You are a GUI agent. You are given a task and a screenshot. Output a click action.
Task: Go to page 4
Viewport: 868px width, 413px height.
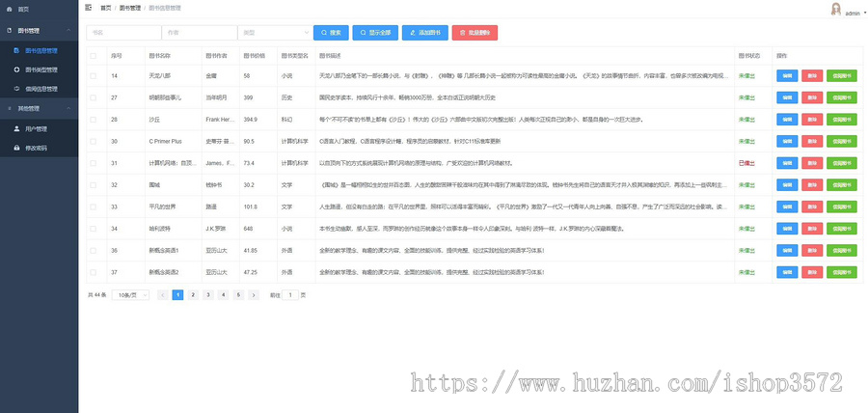(223, 295)
